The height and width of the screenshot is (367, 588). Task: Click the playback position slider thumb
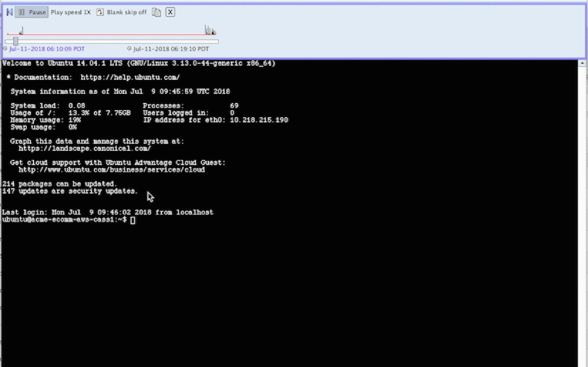tap(16, 41)
